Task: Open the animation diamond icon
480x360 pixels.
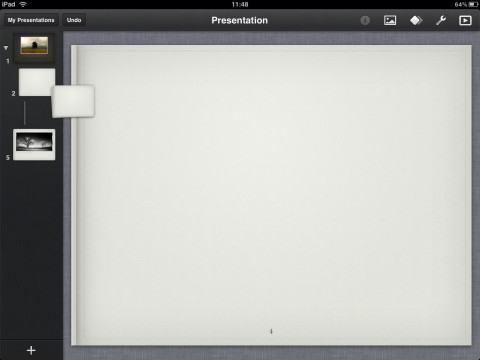Action: pos(416,20)
